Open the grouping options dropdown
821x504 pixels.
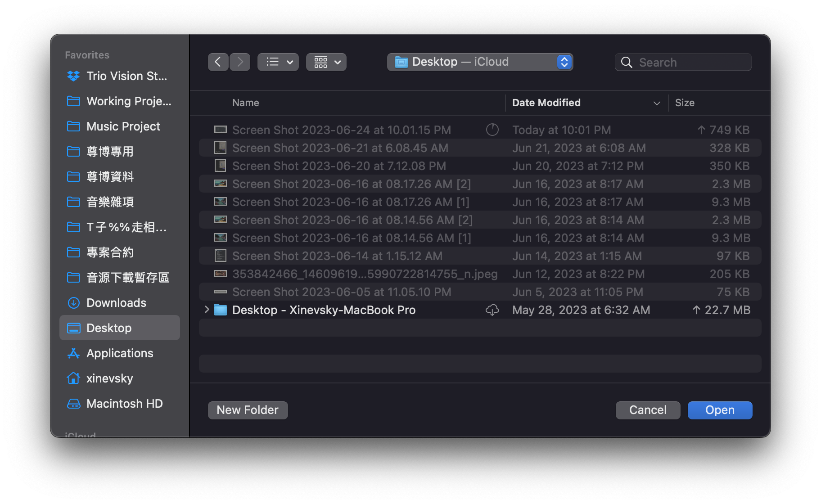pos(326,62)
